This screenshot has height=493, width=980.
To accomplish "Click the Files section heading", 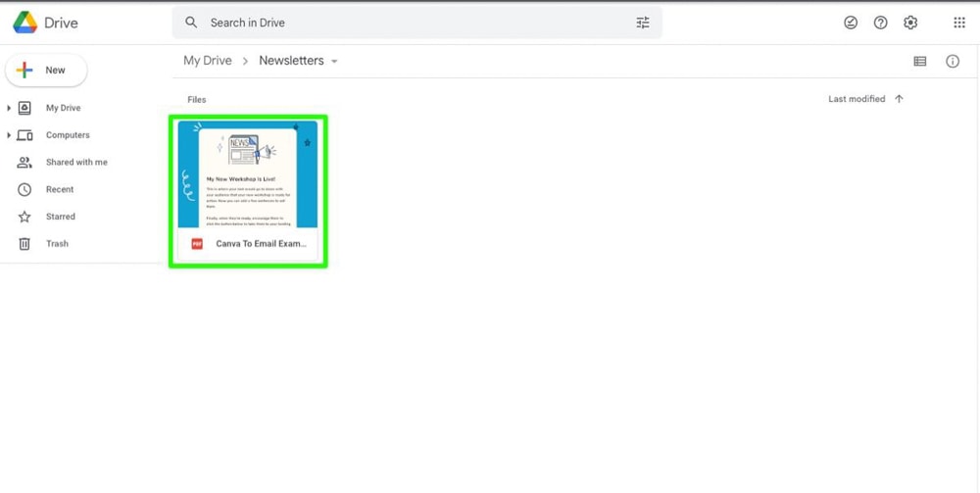I will (196, 99).
